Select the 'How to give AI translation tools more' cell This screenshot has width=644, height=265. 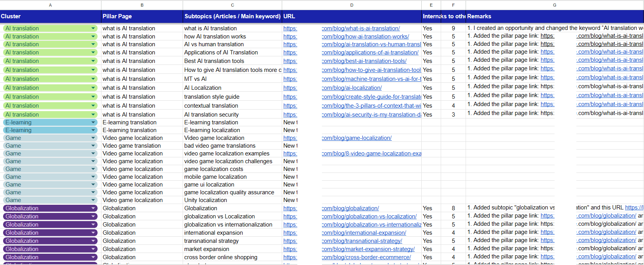click(232, 70)
